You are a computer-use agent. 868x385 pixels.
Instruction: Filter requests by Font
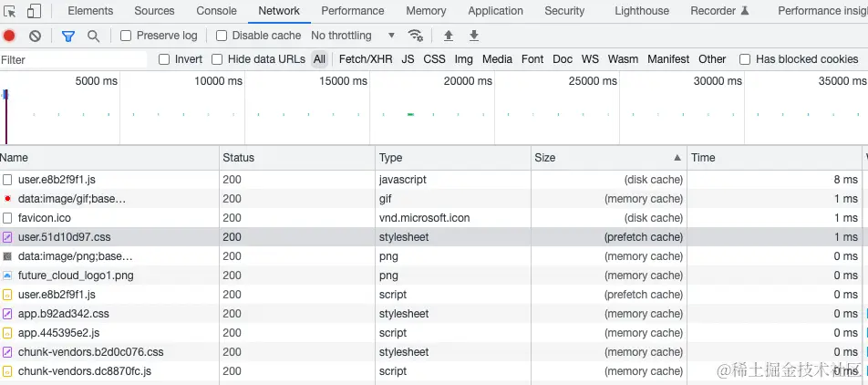pos(532,59)
